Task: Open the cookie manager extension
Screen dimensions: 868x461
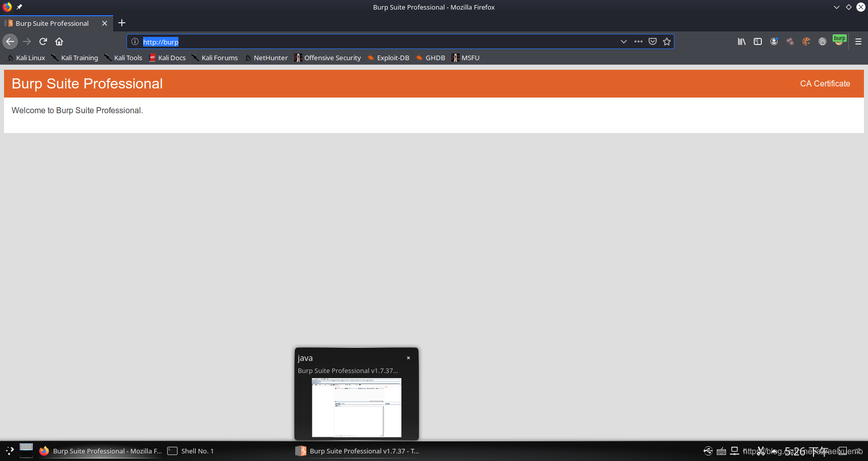Action: point(806,41)
